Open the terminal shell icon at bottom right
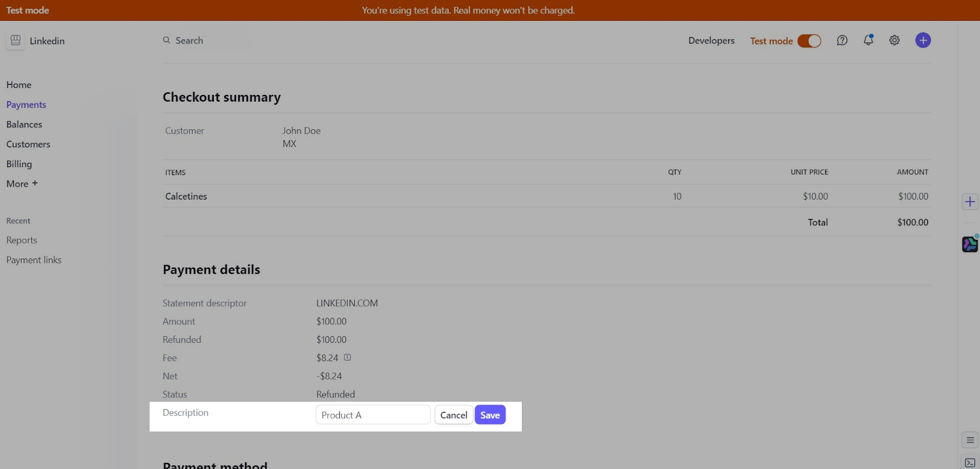 [970, 463]
